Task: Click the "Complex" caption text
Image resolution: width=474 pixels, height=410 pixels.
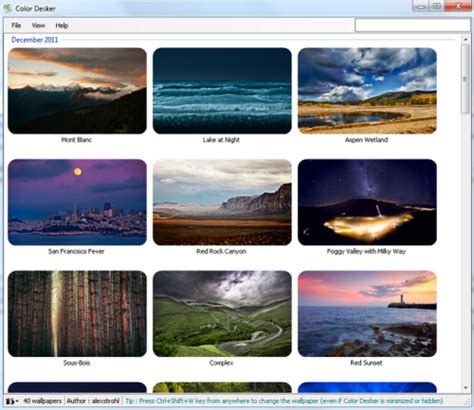Action: pyautogui.click(x=221, y=363)
